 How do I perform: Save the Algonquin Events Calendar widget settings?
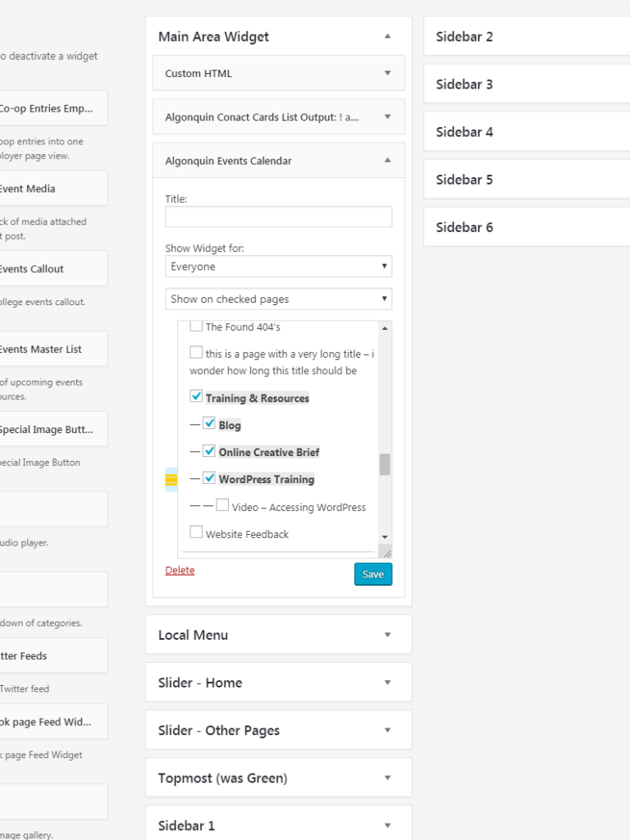[x=373, y=574]
